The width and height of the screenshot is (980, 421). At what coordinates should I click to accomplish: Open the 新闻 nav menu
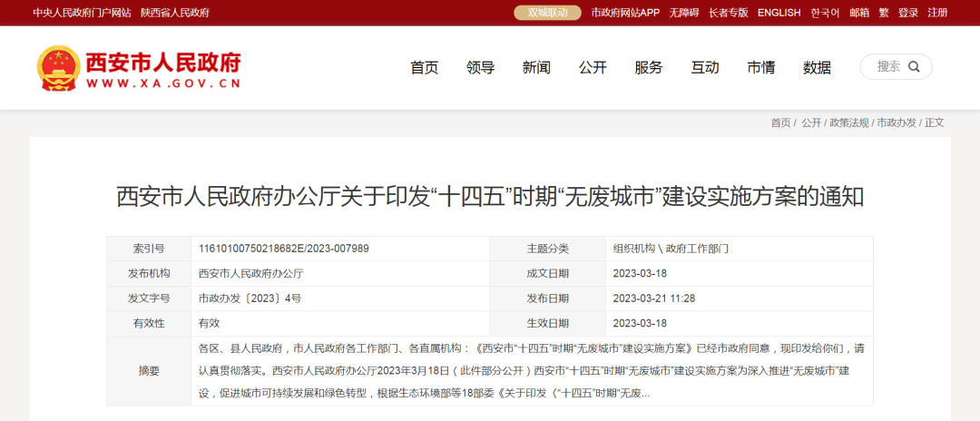pyautogui.click(x=536, y=67)
